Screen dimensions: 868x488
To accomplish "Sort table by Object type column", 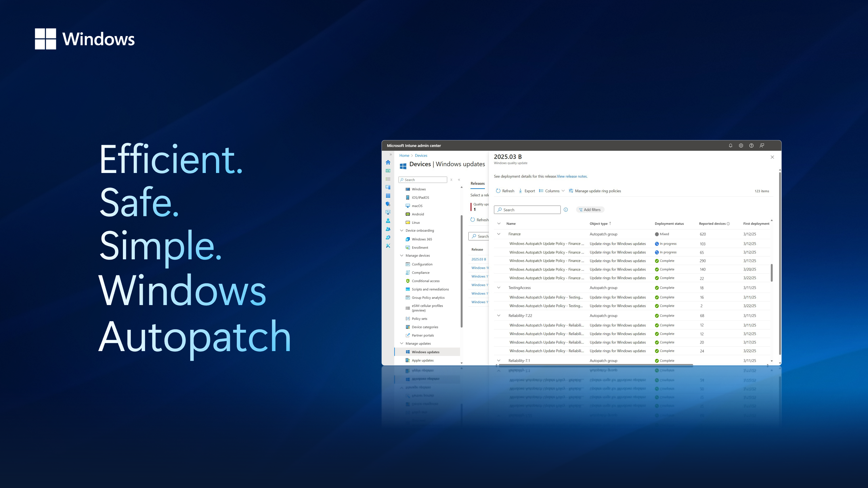I will 599,223.
